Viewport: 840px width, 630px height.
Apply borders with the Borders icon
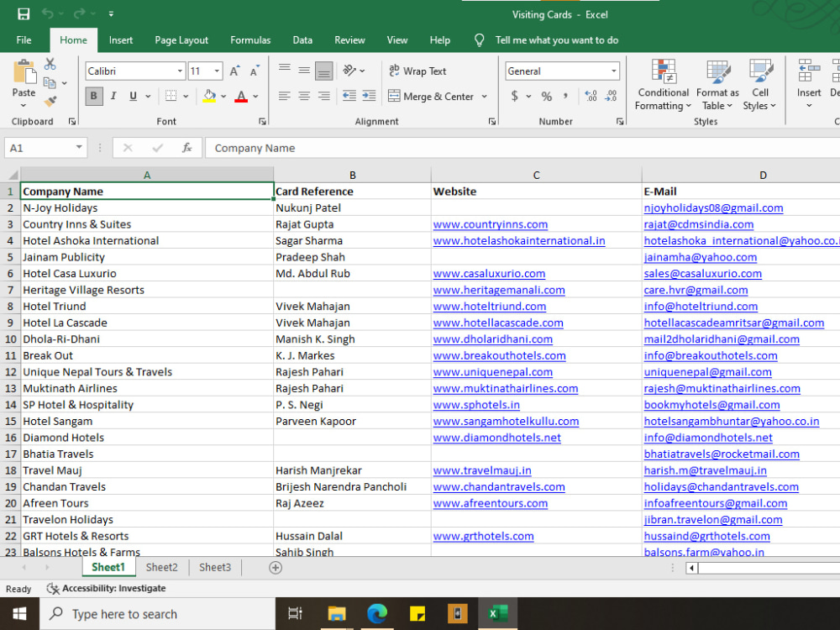171,96
